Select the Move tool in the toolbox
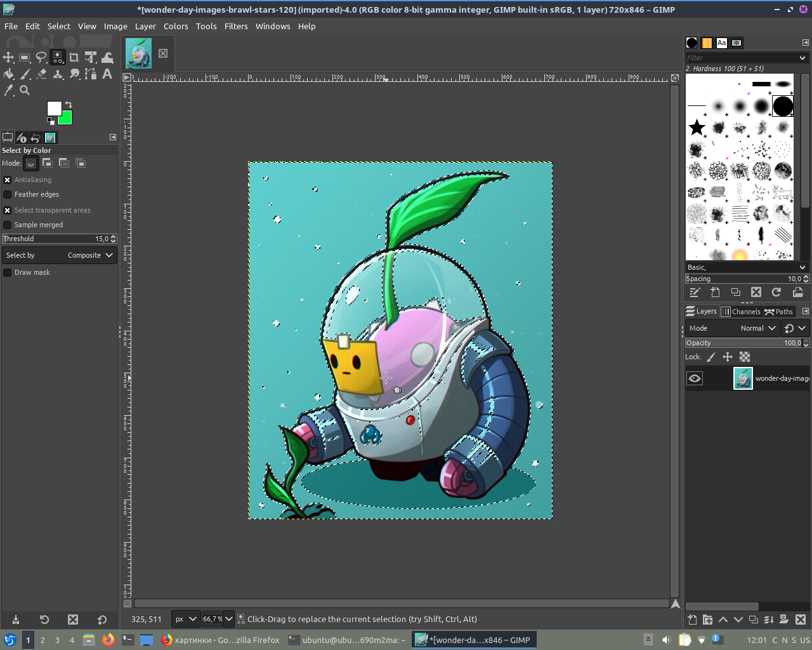 click(x=8, y=57)
